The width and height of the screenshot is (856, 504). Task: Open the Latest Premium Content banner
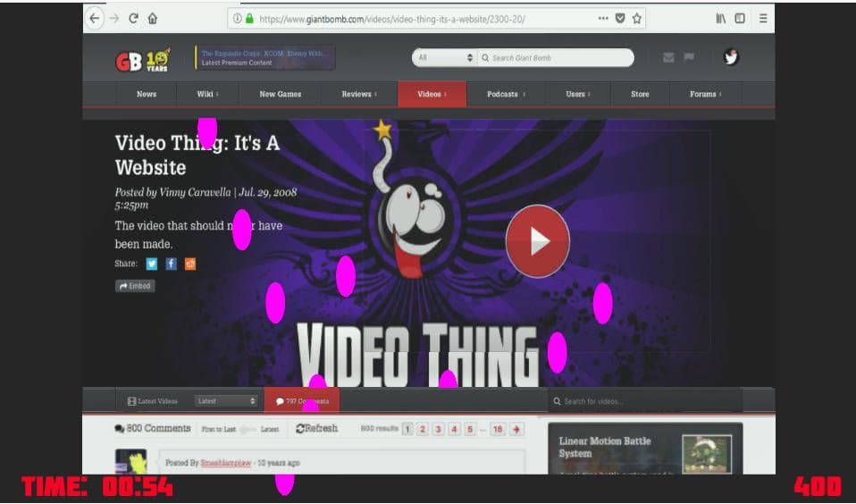coord(265,58)
